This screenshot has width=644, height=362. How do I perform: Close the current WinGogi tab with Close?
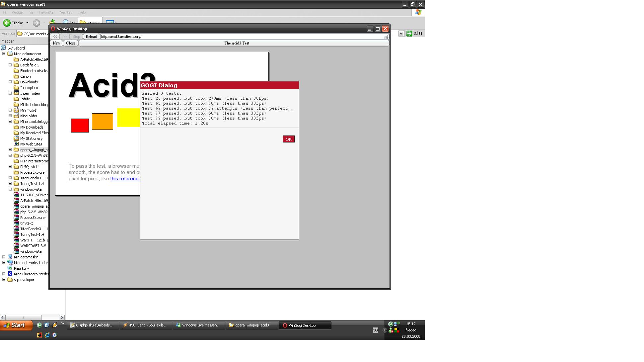pyautogui.click(x=71, y=43)
